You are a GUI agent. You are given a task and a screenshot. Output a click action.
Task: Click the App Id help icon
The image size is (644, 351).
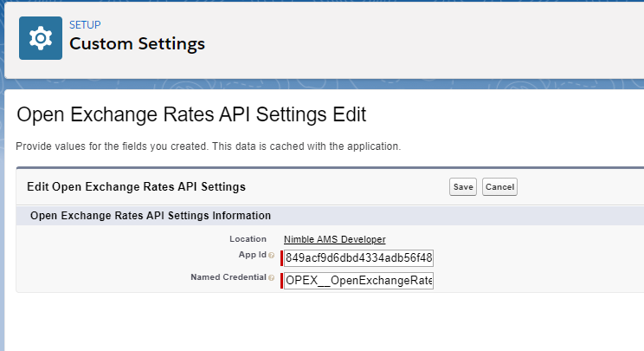pos(272,256)
